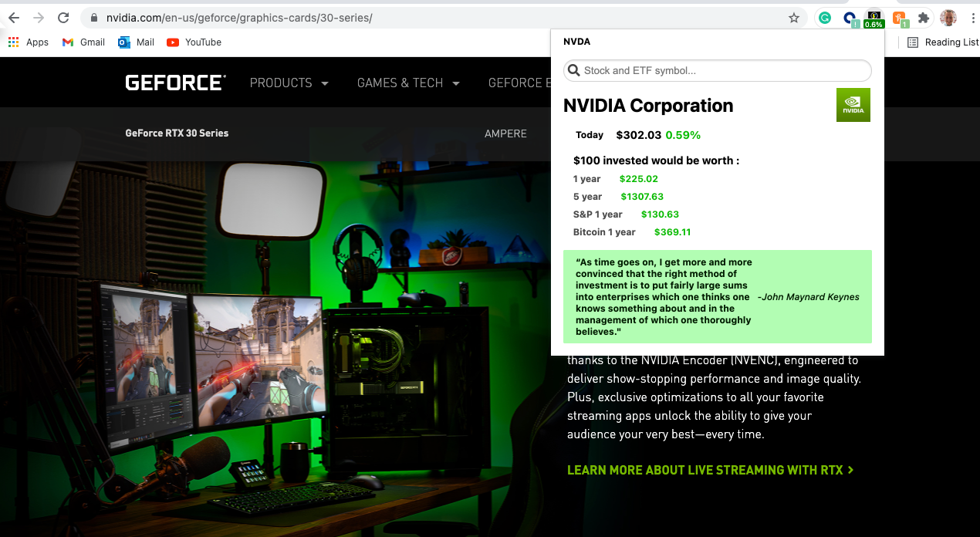This screenshot has height=537, width=980.
Task: Click the 0.59% daily change value
Action: coord(683,135)
